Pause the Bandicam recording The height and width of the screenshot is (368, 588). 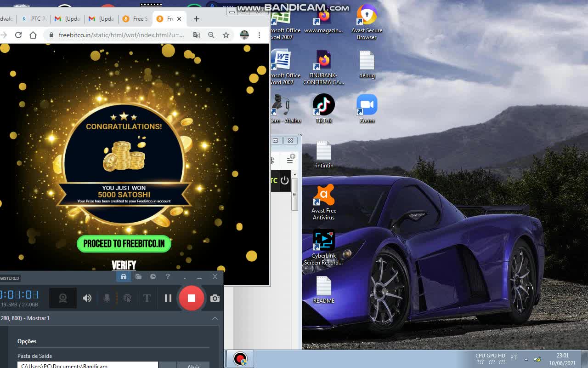pyautogui.click(x=168, y=298)
